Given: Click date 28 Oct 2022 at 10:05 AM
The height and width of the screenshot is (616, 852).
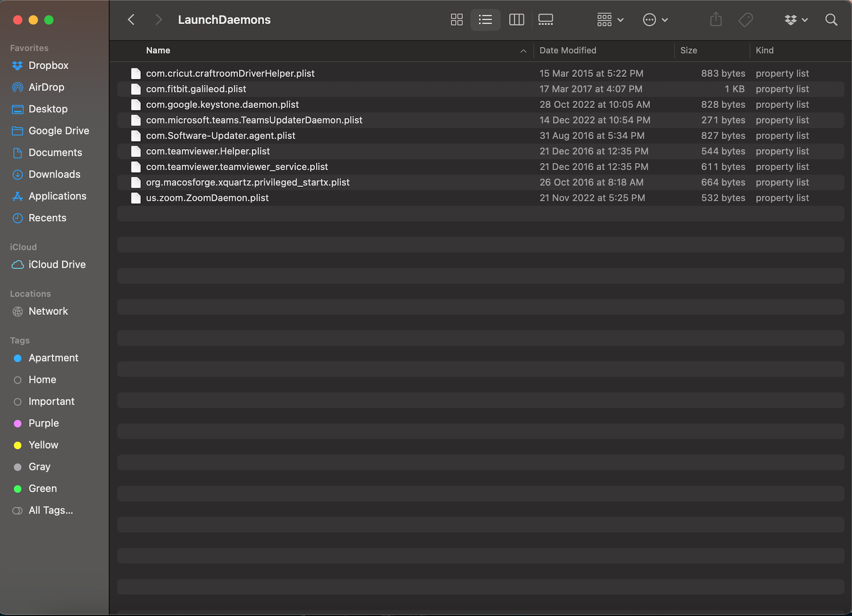Looking at the screenshot, I should 595,105.
